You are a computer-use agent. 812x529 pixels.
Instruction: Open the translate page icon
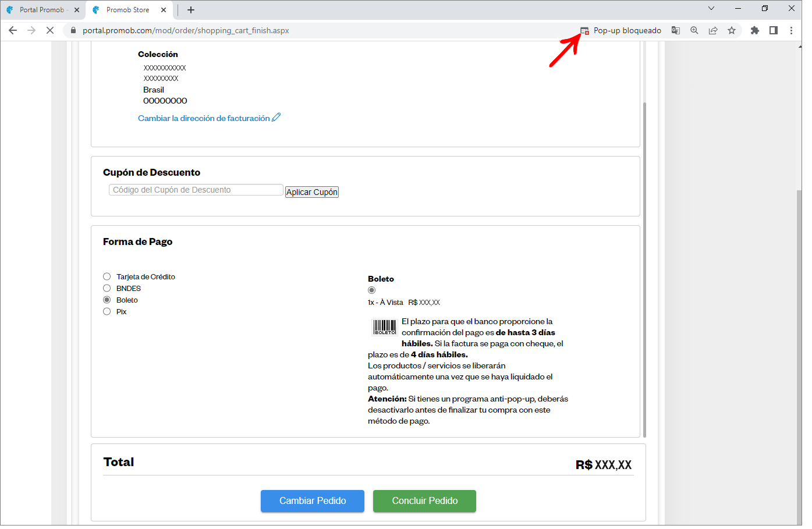click(676, 30)
